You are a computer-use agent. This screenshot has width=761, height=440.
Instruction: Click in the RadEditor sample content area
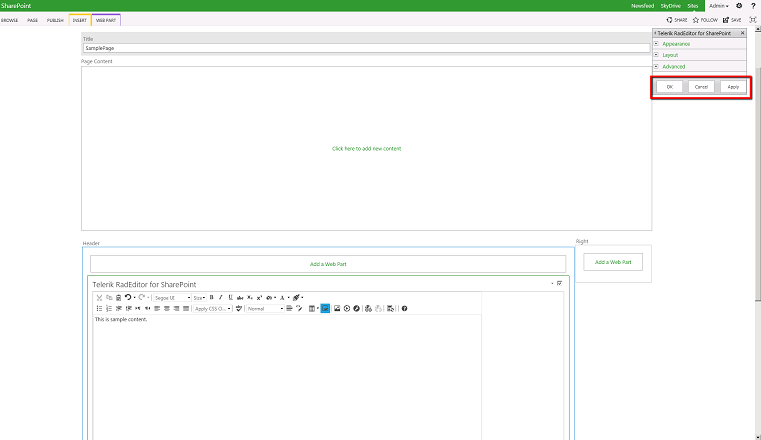tap(287, 376)
